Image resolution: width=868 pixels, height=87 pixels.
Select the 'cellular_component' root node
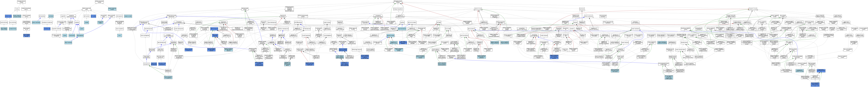click(99, 2)
